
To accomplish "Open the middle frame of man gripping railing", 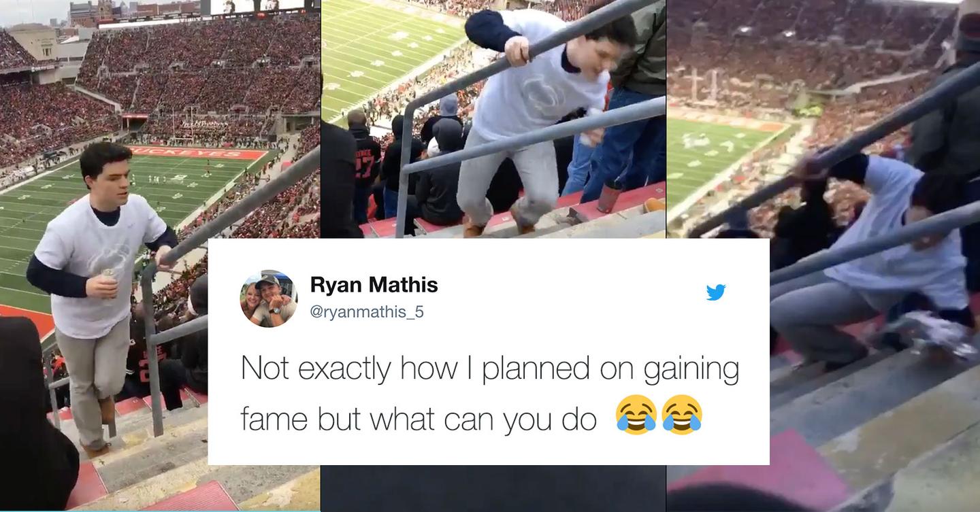I will (x=493, y=119).
